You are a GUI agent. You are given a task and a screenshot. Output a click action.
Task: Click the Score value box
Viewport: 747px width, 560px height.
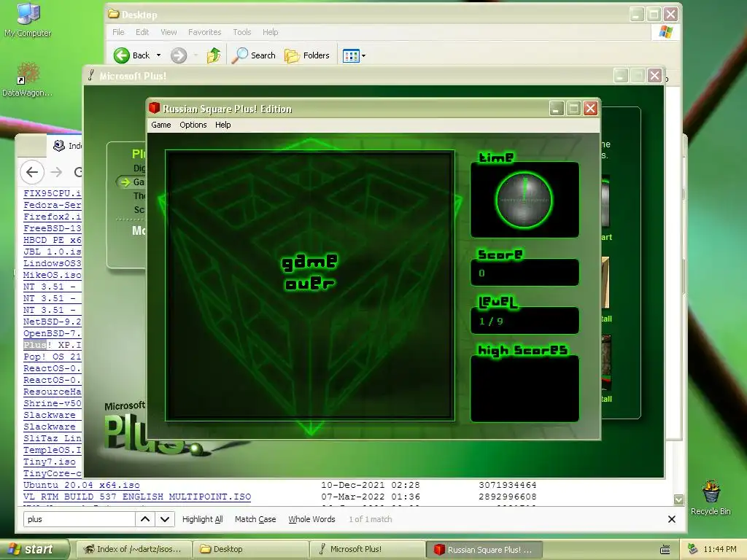click(525, 273)
